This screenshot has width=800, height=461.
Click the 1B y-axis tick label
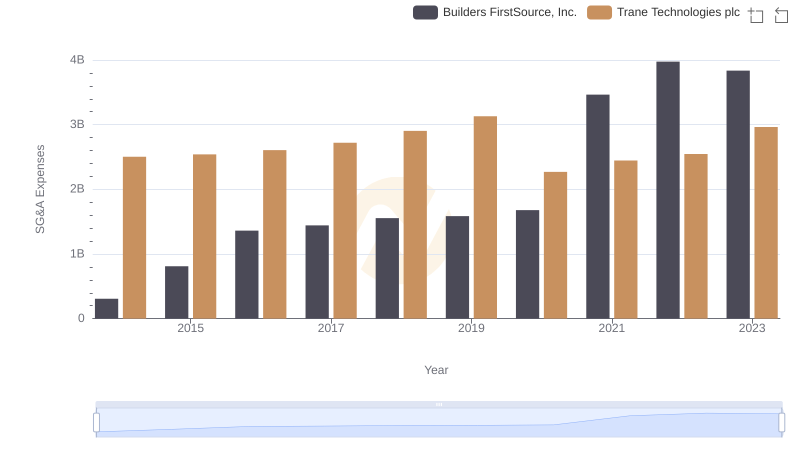pyautogui.click(x=77, y=253)
